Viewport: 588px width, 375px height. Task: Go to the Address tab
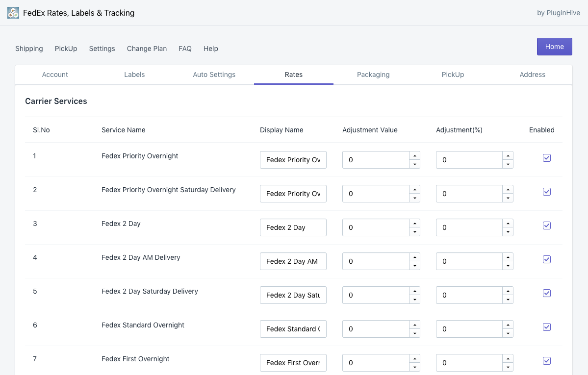pyautogui.click(x=532, y=75)
